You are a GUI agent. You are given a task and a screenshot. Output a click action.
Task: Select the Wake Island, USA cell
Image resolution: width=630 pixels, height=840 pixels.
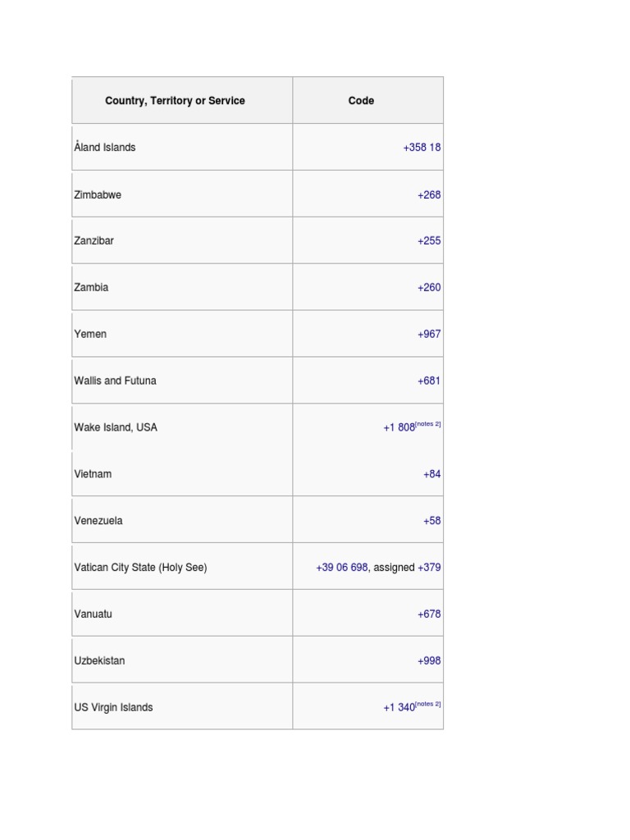click(116, 427)
